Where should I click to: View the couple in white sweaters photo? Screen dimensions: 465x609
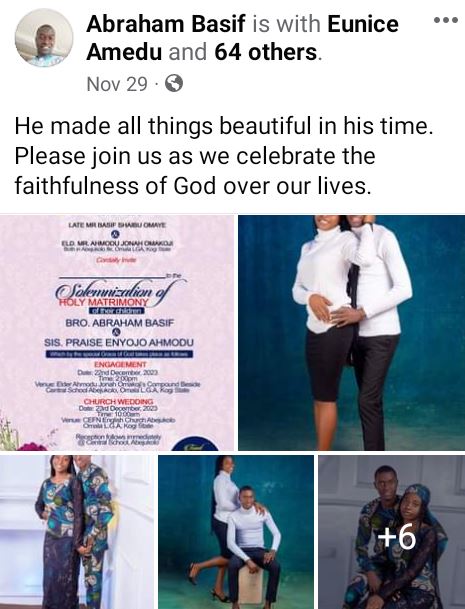[x=352, y=332]
